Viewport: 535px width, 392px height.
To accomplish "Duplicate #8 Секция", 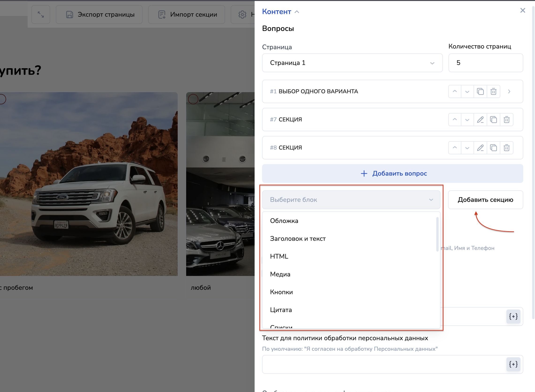I will pos(494,148).
